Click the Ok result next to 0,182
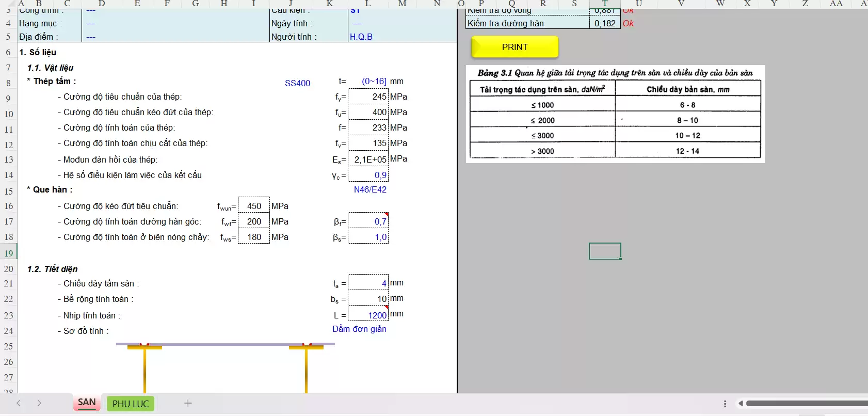Image resolution: width=868 pixels, height=416 pixels. 628,23
